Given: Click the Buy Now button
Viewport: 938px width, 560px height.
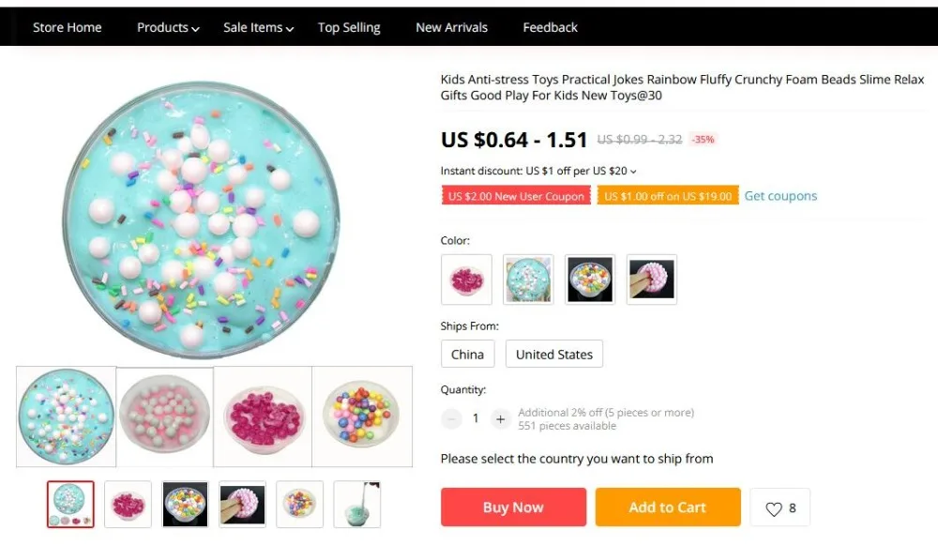Looking at the screenshot, I should pyautogui.click(x=513, y=507).
